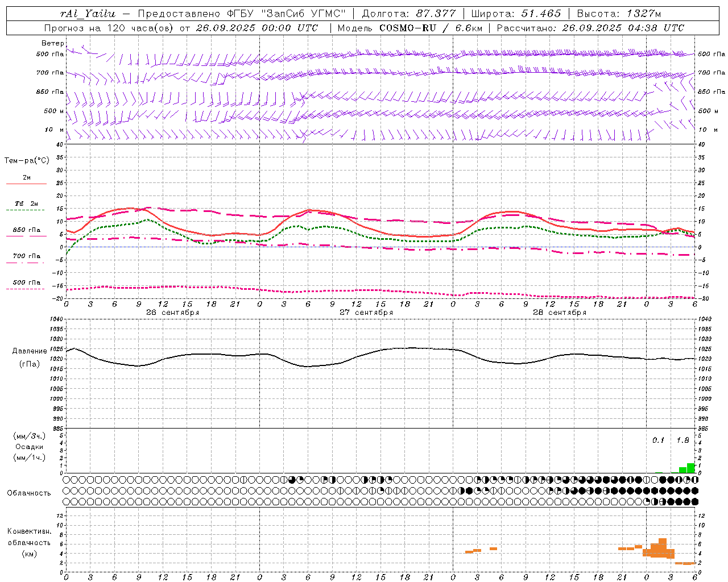The height and width of the screenshot is (582, 728).
Task: Click the Осадки precipitation label
Action: (x=29, y=447)
